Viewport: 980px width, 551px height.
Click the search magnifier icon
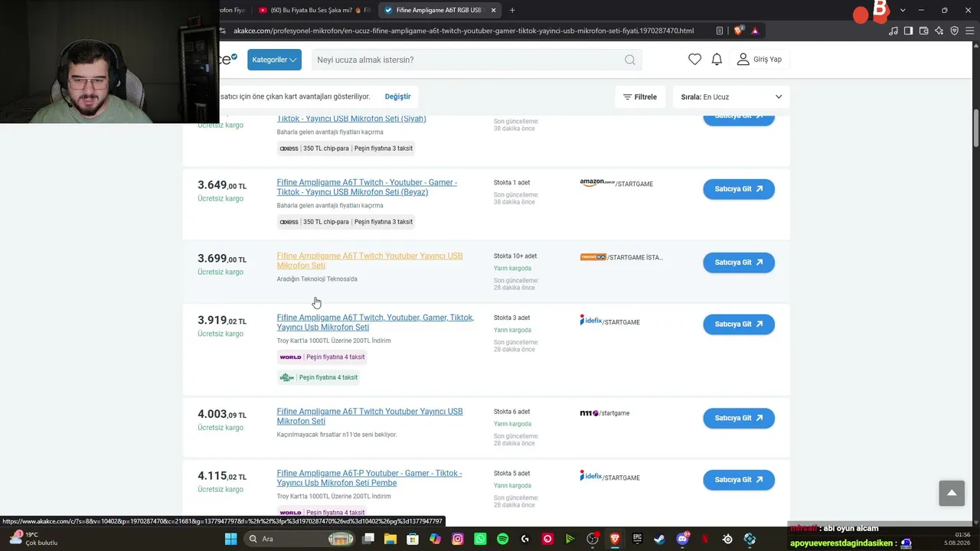(629, 60)
